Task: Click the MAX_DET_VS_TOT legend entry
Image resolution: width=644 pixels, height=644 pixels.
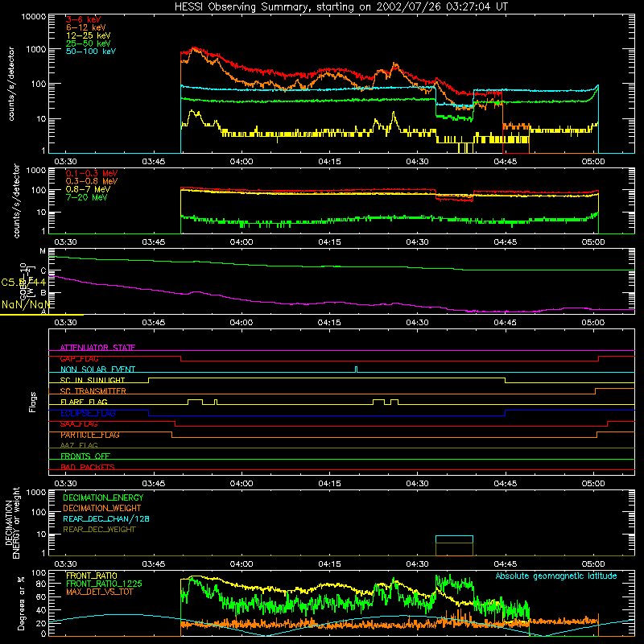Action: [100, 592]
